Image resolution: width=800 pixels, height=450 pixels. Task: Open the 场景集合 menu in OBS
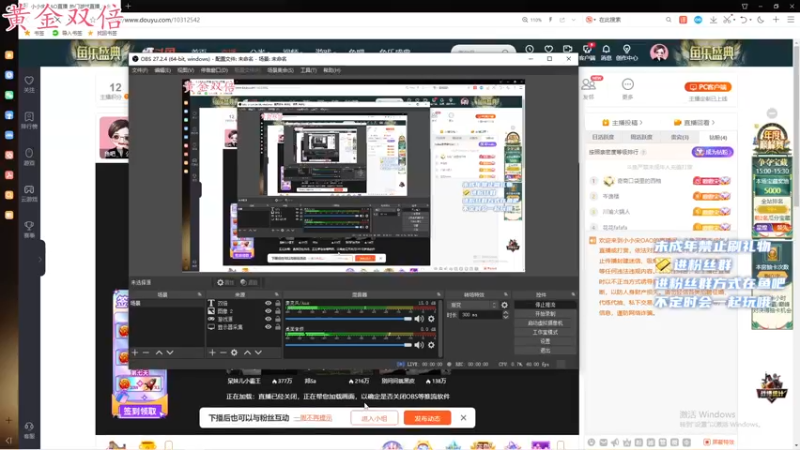click(280, 70)
